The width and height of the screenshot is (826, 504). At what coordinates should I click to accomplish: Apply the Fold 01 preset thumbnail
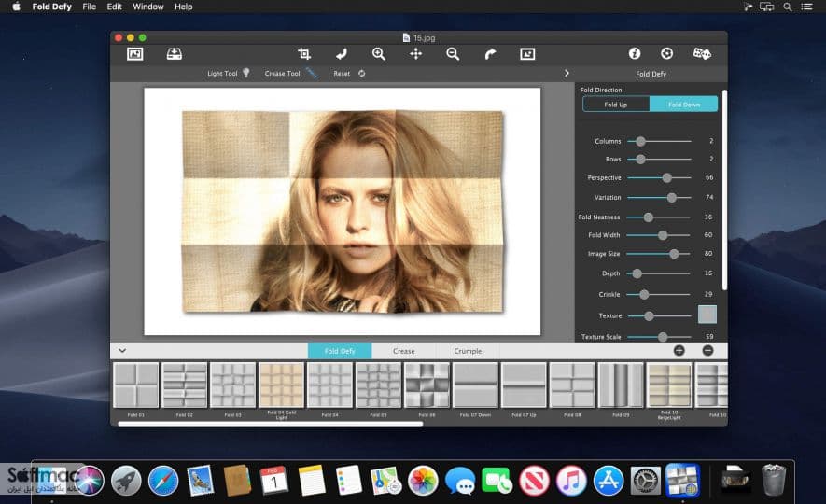click(x=136, y=385)
